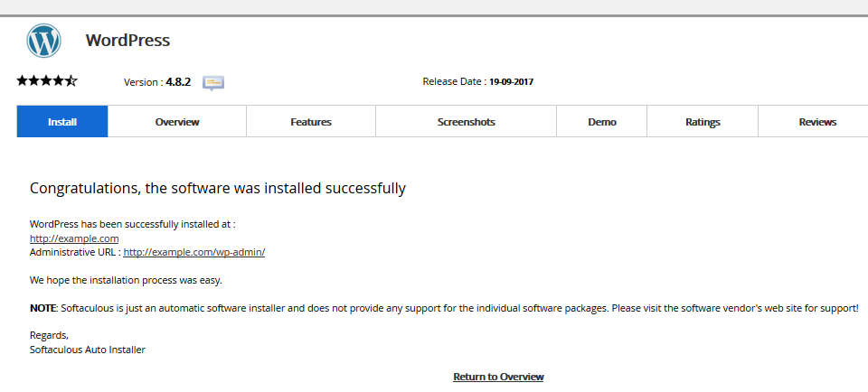868x392 pixels.
Task: Switch to the Overview tab
Action: [x=177, y=122]
